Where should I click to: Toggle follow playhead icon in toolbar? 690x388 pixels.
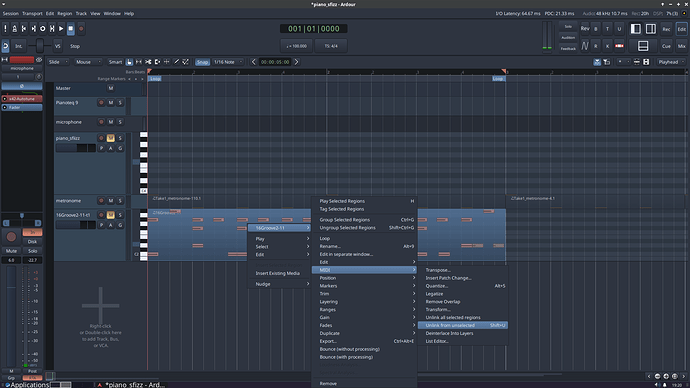coord(597,62)
